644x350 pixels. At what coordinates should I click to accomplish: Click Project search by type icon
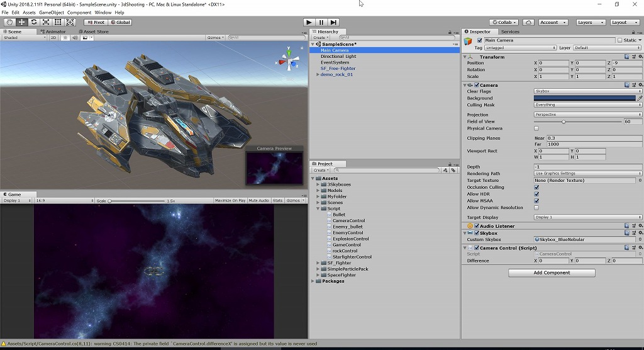pyautogui.click(x=445, y=170)
